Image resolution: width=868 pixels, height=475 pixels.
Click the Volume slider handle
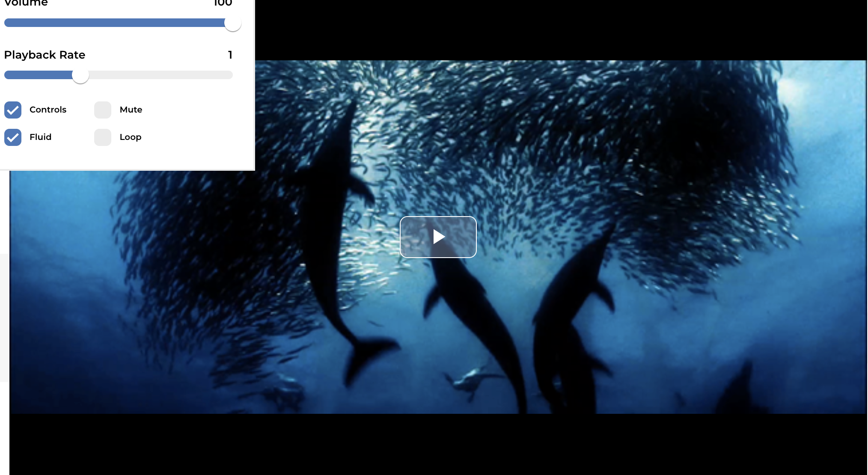tap(233, 23)
